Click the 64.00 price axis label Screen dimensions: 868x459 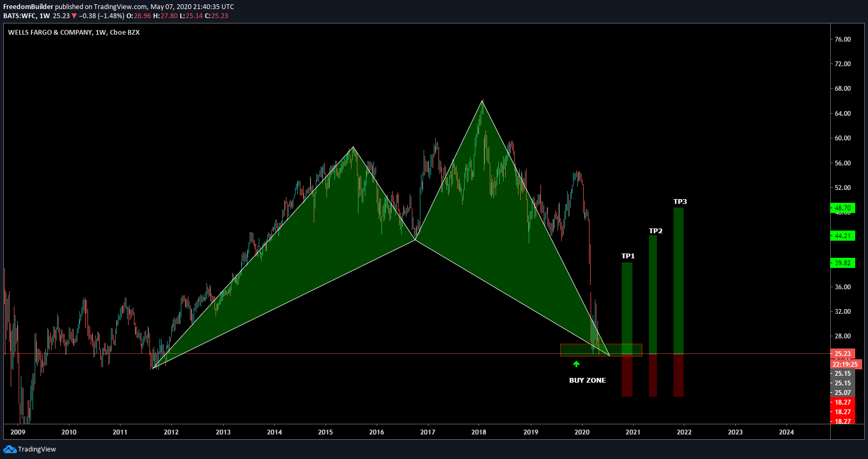(x=843, y=114)
